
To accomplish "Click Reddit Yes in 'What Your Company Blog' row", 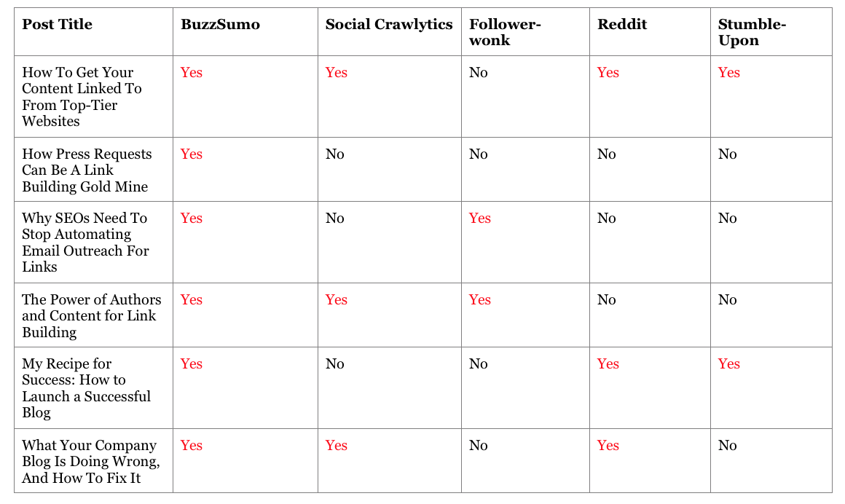I will (608, 445).
